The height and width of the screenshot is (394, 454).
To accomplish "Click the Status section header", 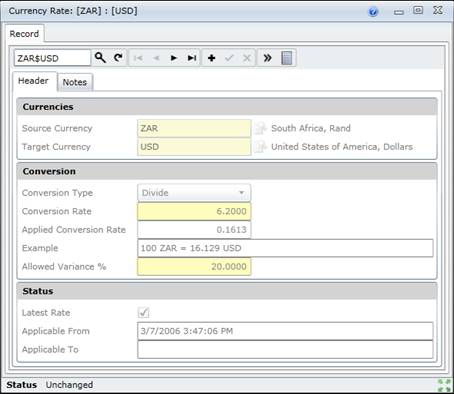I will [227, 291].
